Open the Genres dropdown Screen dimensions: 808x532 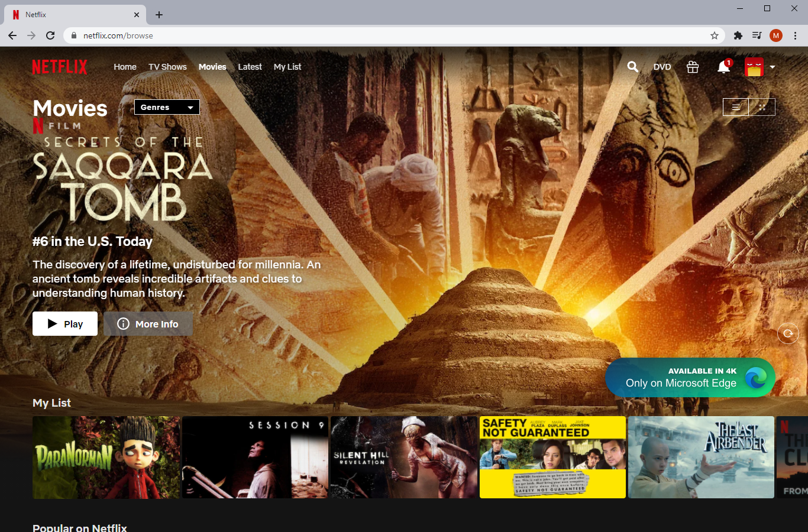pyautogui.click(x=167, y=107)
